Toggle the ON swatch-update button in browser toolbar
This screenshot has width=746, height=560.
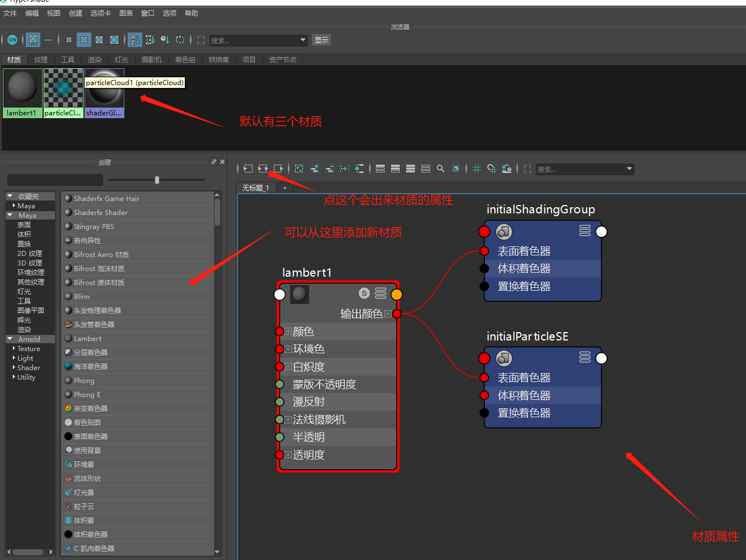[x=12, y=40]
